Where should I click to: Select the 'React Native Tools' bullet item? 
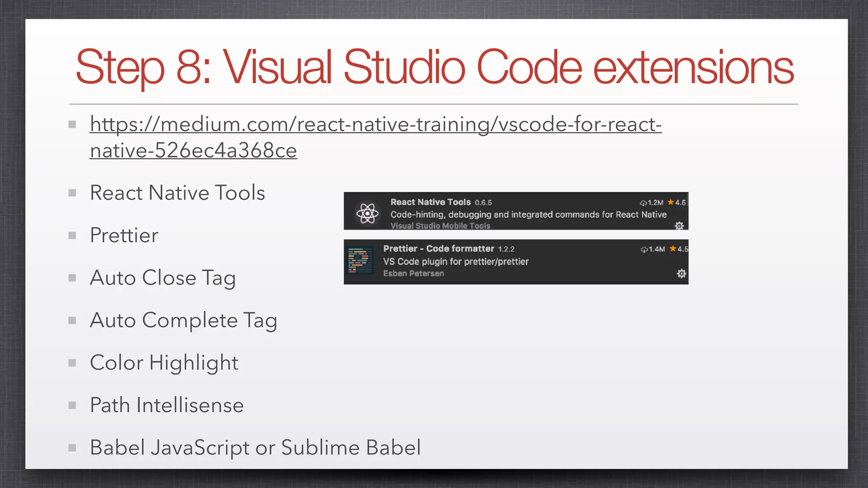point(177,193)
